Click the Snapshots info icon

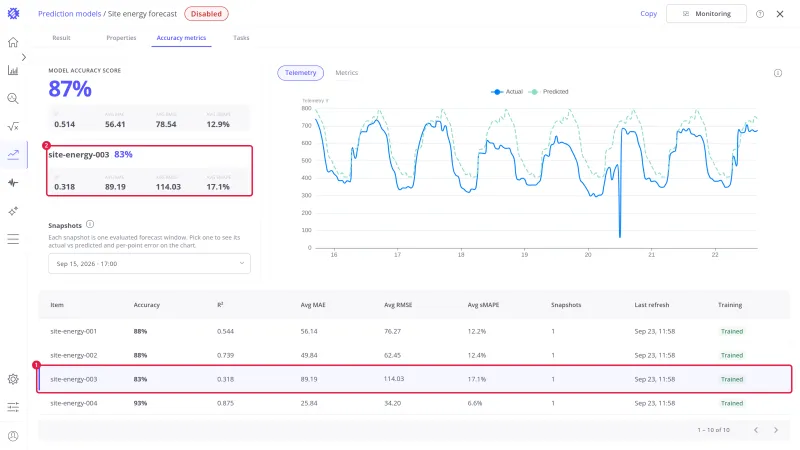[90, 224]
